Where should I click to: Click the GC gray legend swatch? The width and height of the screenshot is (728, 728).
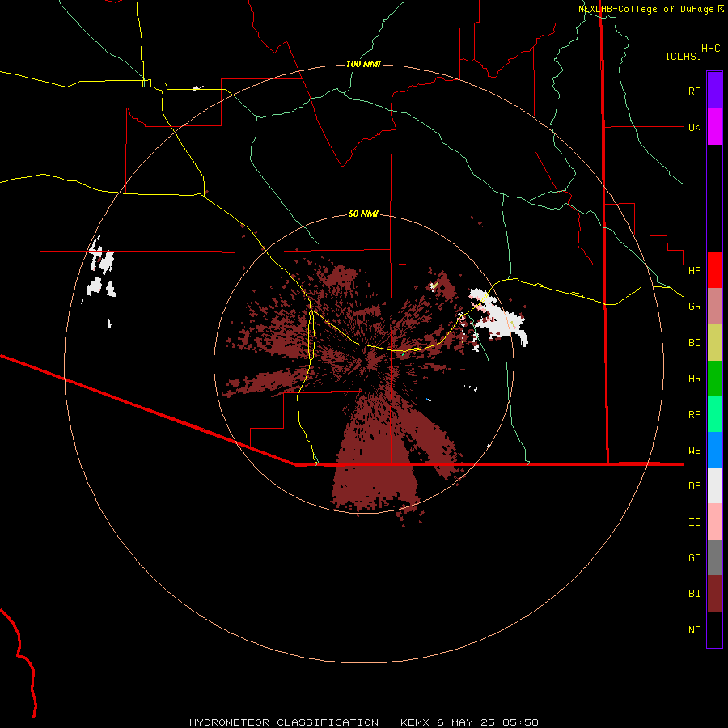coord(714,557)
